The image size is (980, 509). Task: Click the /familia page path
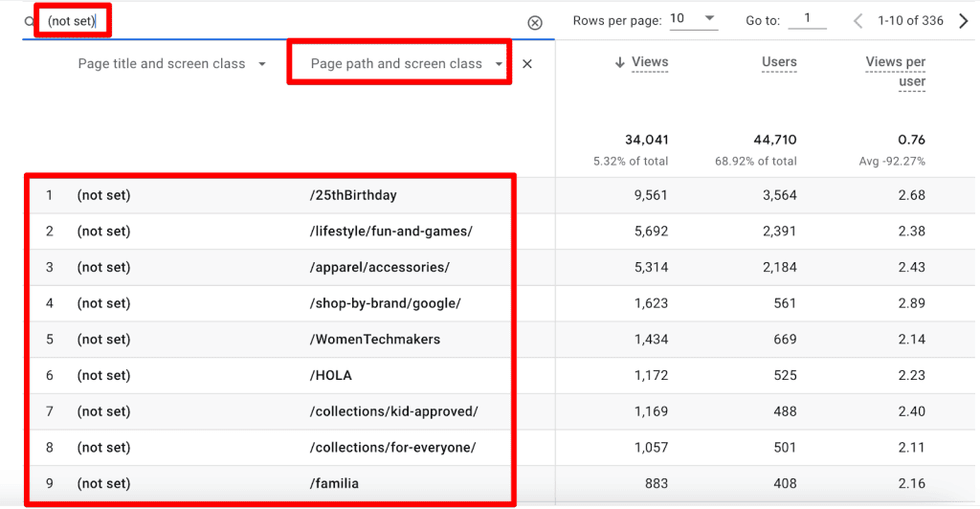(334, 483)
